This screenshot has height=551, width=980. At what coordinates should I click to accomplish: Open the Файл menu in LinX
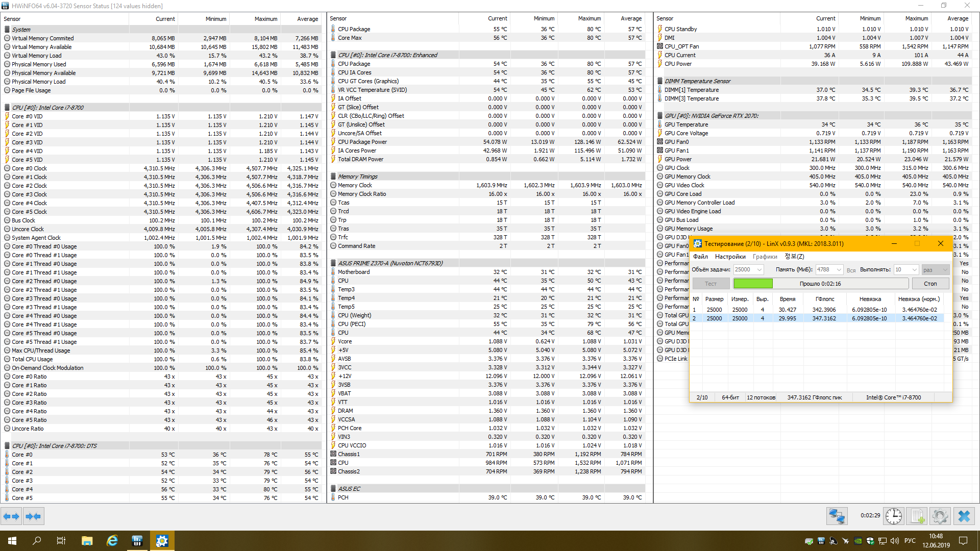point(700,257)
